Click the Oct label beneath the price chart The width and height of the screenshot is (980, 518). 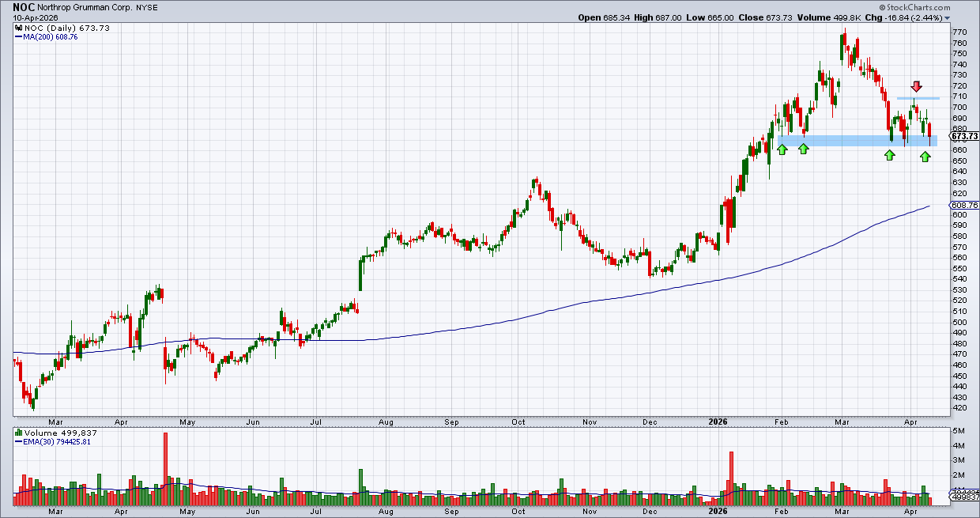(518, 423)
